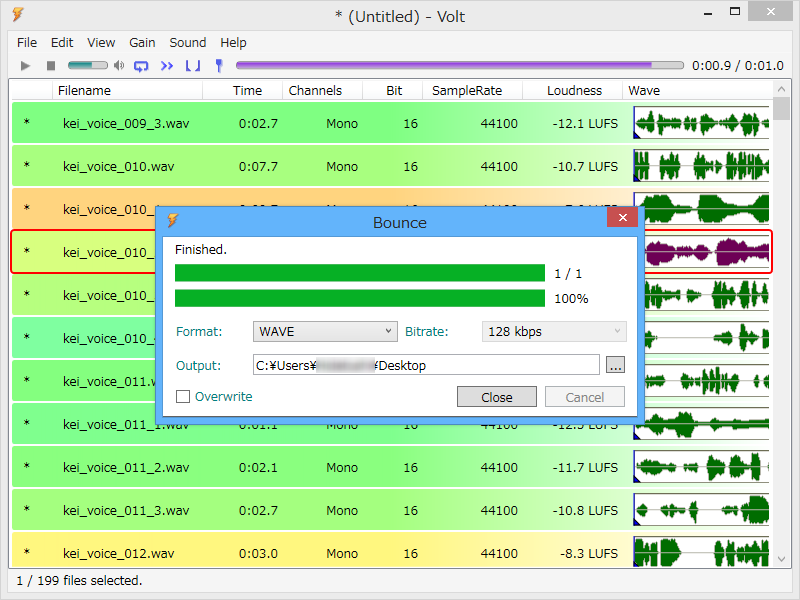Toggle loop playback mode
800x600 pixels.
click(142, 65)
